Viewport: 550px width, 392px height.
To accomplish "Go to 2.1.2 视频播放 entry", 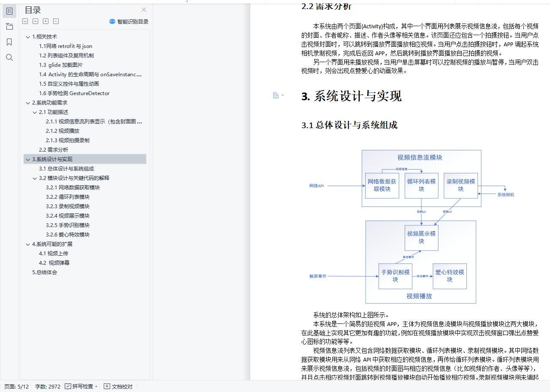I will click(x=63, y=131).
